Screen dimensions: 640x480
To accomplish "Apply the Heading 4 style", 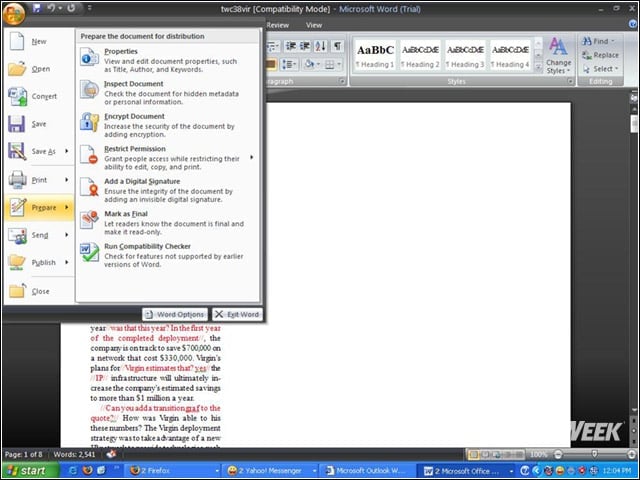I will coord(510,56).
